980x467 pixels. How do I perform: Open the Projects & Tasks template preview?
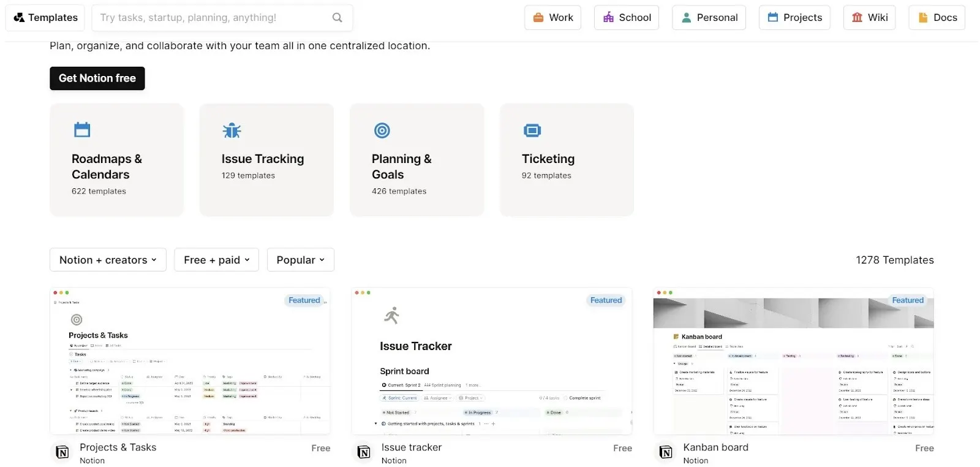pyautogui.click(x=190, y=362)
